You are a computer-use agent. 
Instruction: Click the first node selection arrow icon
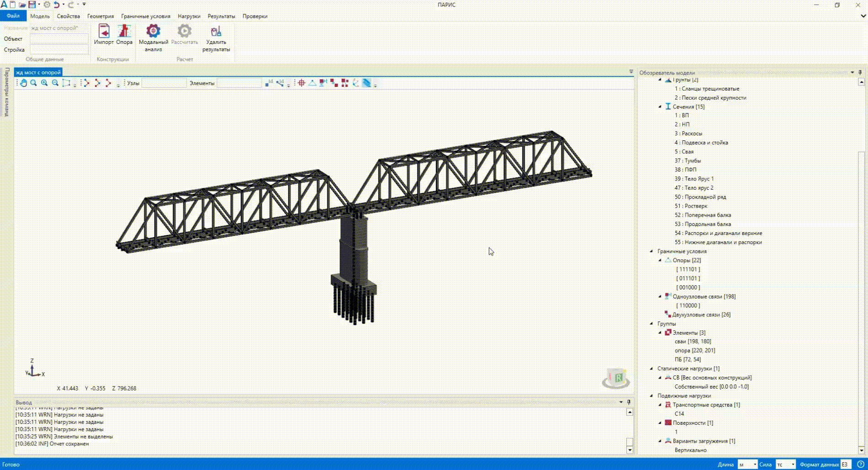tap(86, 83)
